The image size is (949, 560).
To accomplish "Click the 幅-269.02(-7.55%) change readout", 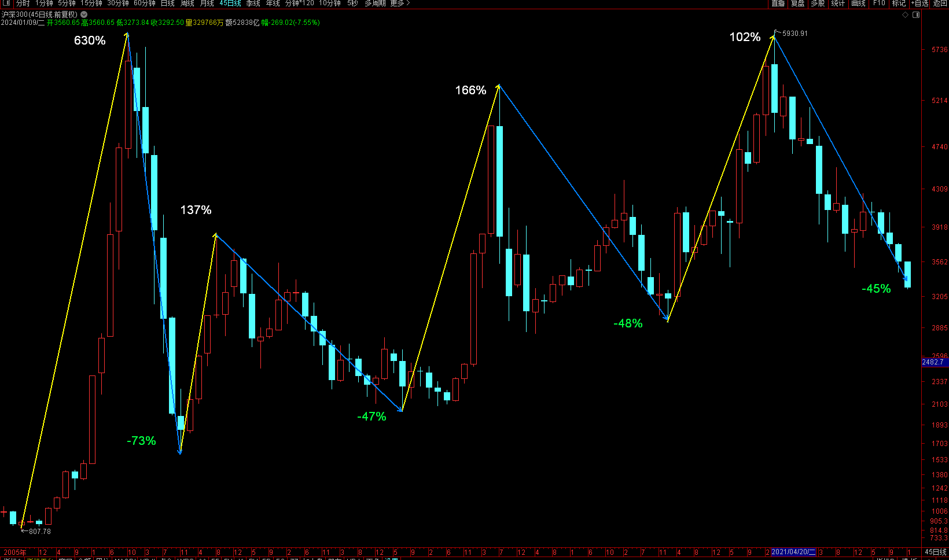I will 290,23.
